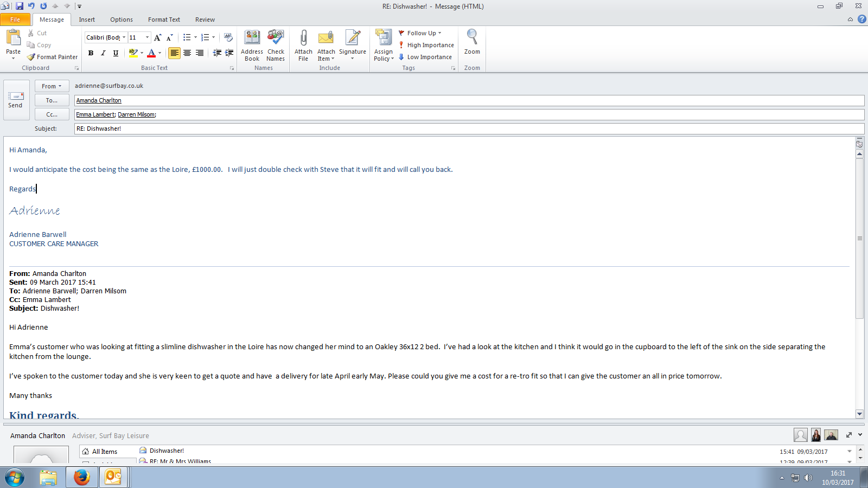Apply the red font color
868x488 pixels.
pos(151,53)
